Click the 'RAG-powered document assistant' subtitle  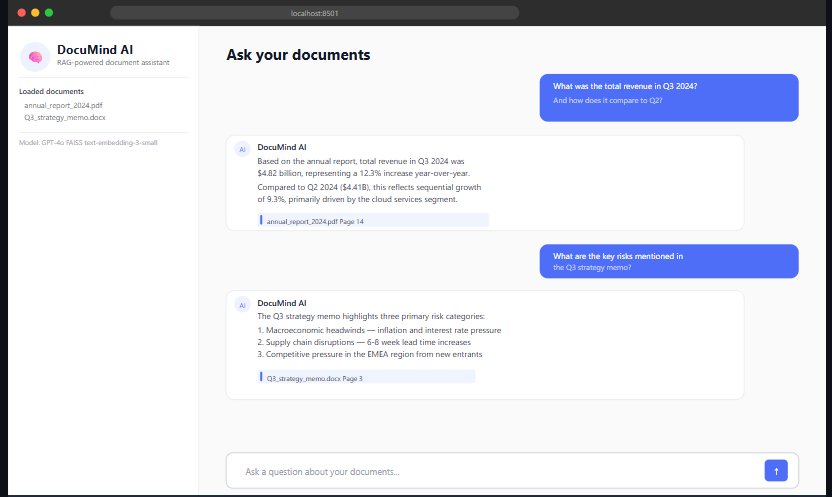pyautogui.click(x=113, y=62)
